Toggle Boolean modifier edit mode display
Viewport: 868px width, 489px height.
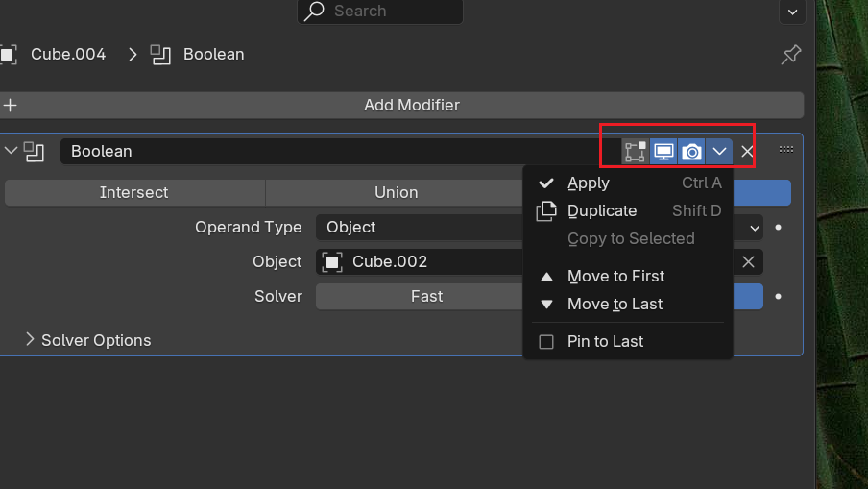635,151
